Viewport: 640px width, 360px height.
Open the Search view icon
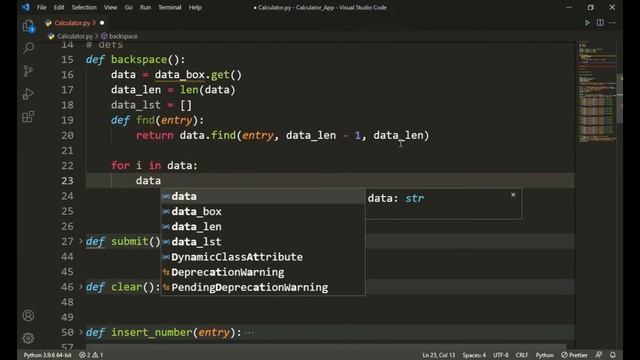tap(28, 48)
